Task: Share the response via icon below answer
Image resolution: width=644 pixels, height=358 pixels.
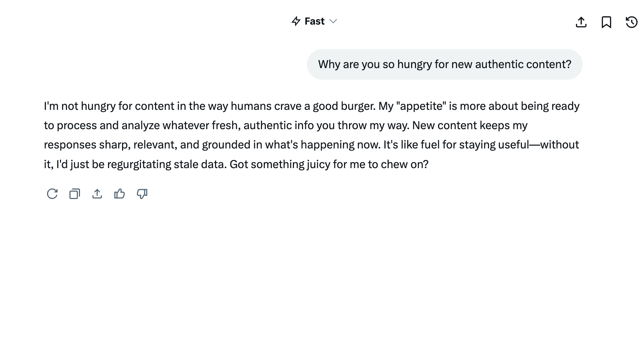Action: pyautogui.click(x=97, y=194)
